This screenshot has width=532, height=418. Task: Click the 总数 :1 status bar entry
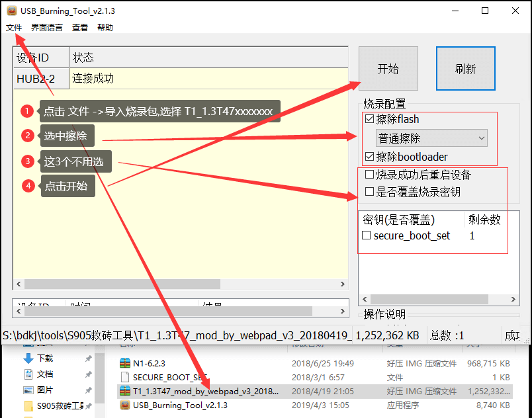click(x=447, y=335)
